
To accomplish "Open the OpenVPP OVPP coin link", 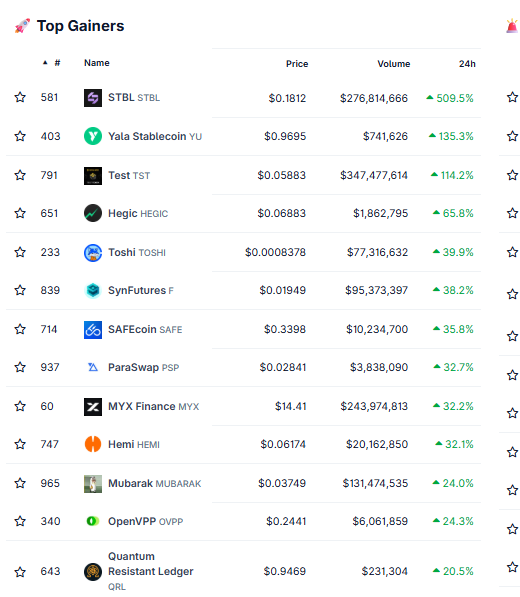I will pyautogui.click(x=145, y=521).
